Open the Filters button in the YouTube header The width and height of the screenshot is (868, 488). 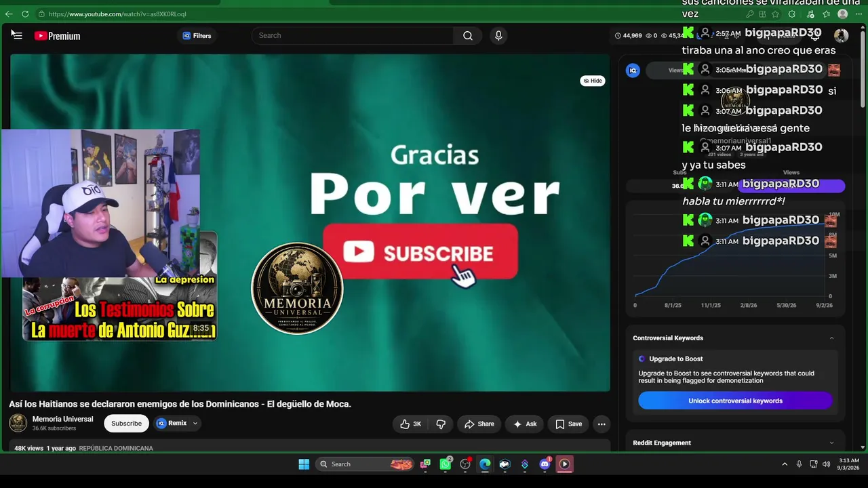(197, 36)
